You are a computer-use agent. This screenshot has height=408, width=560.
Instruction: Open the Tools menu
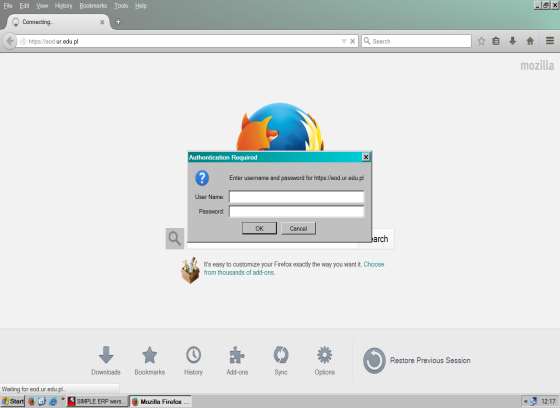point(121,6)
